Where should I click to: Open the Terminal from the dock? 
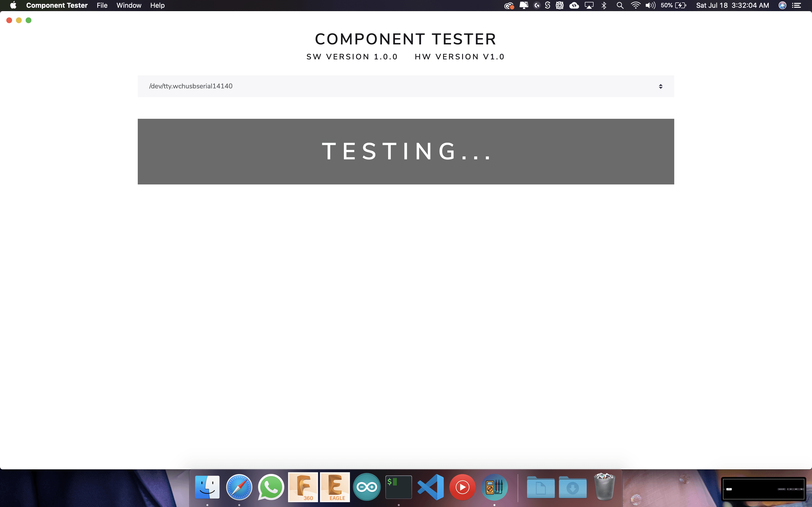(x=399, y=486)
